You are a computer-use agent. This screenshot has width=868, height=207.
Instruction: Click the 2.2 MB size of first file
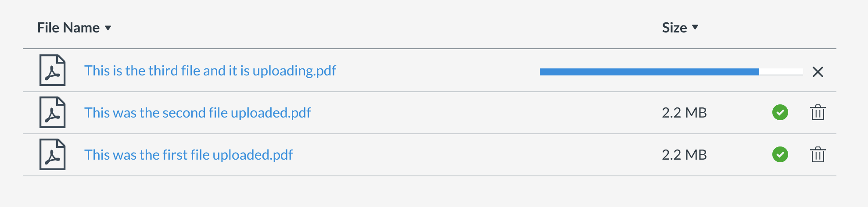click(684, 155)
